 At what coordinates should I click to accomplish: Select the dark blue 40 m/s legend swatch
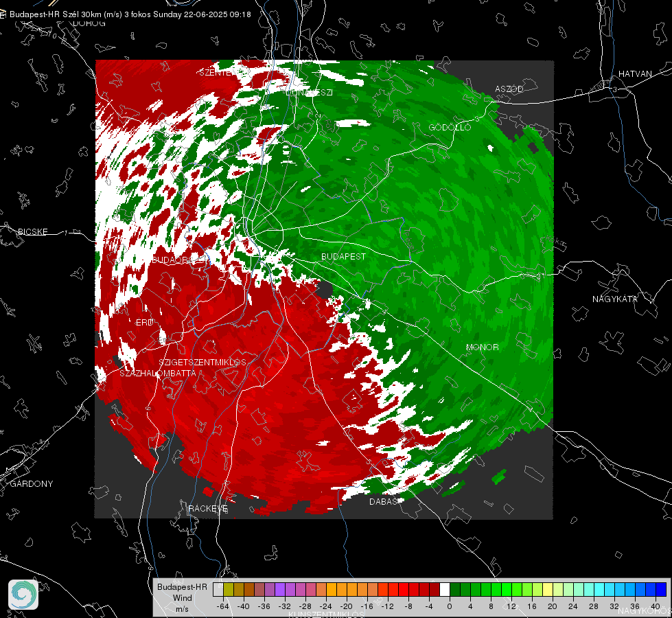pos(661,590)
